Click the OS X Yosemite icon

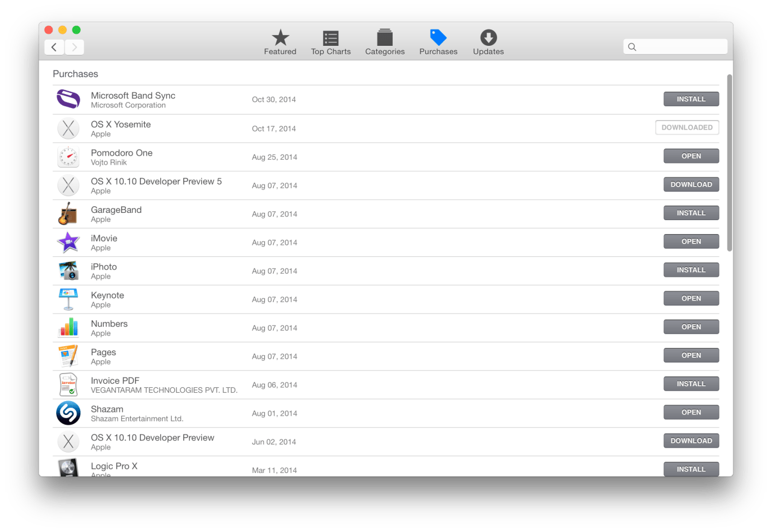click(68, 128)
